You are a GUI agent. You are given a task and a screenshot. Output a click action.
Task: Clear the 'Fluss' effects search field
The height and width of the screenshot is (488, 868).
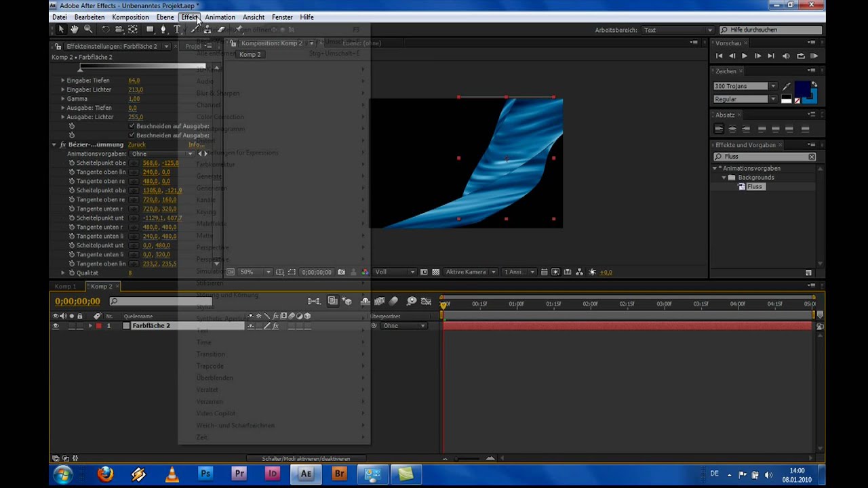[812, 157]
